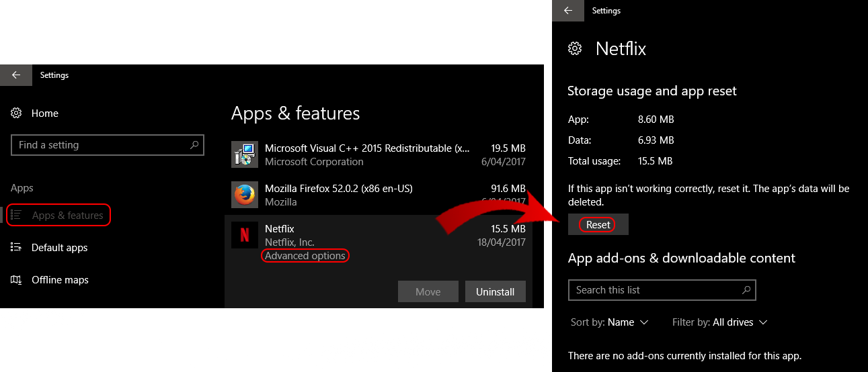
Task: Click the Microsoft Visual C++ installer icon
Action: 245,154
